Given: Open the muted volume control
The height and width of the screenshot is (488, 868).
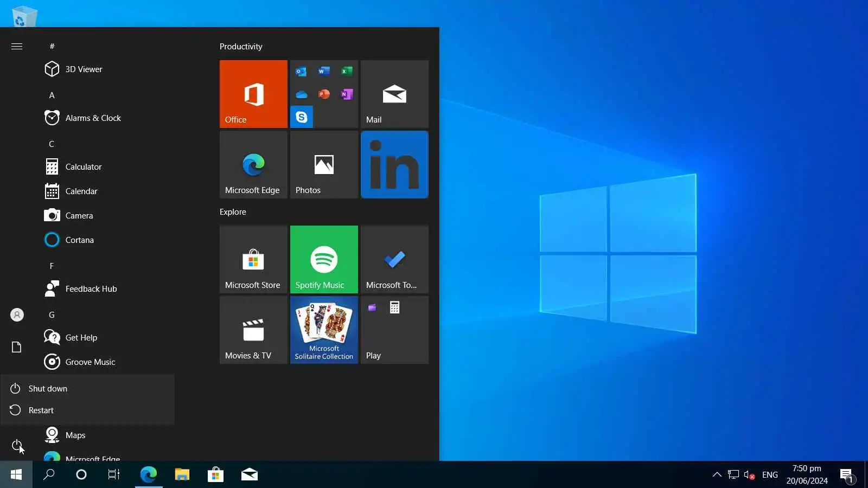Looking at the screenshot, I should [x=749, y=474].
